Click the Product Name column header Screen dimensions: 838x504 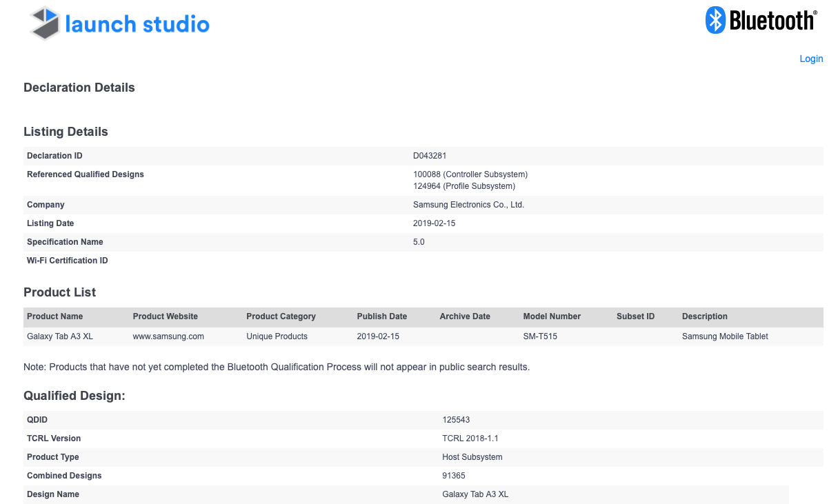54,316
